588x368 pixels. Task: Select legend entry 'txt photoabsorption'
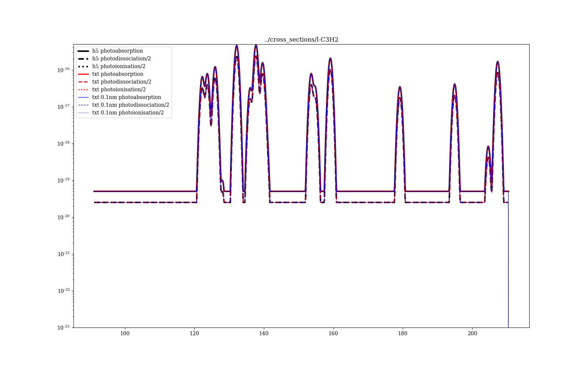(118, 74)
